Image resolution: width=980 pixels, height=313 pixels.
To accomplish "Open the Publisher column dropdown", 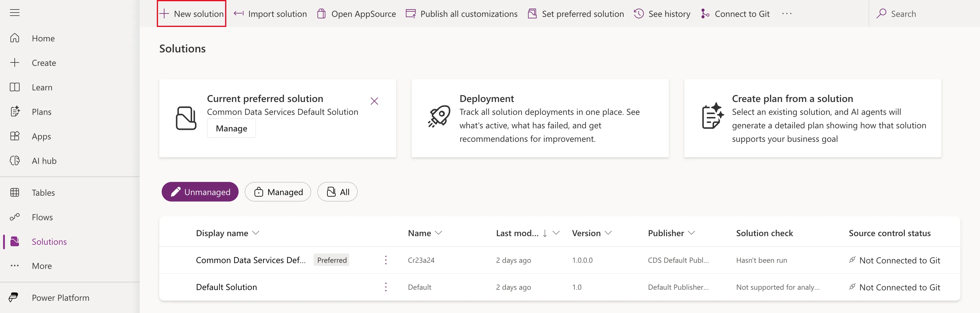I will pyautogui.click(x=691, y=233).
